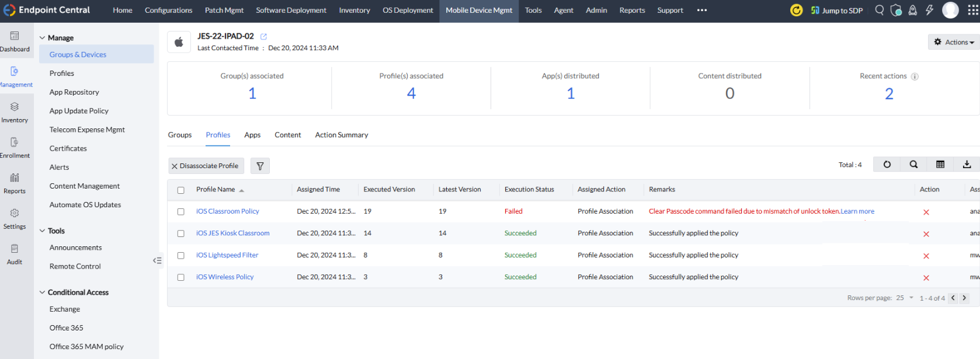Click the refresh icon above the table

887,165
